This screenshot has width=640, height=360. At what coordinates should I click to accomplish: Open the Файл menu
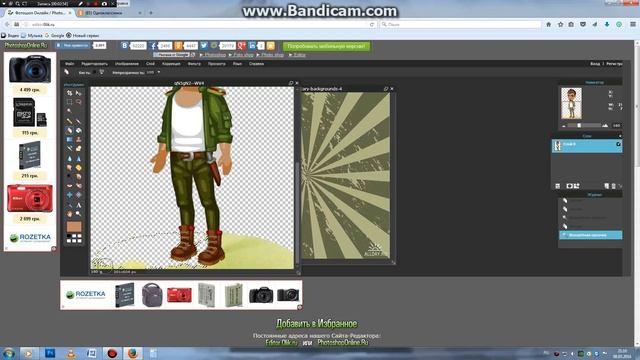coord(70,64)
